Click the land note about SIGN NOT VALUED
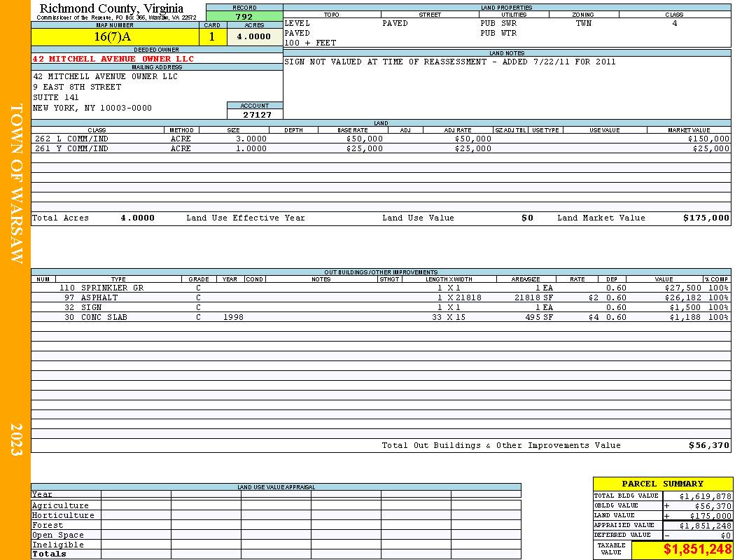This screenshot has width=735, height=560. click(x=450, y=62)
